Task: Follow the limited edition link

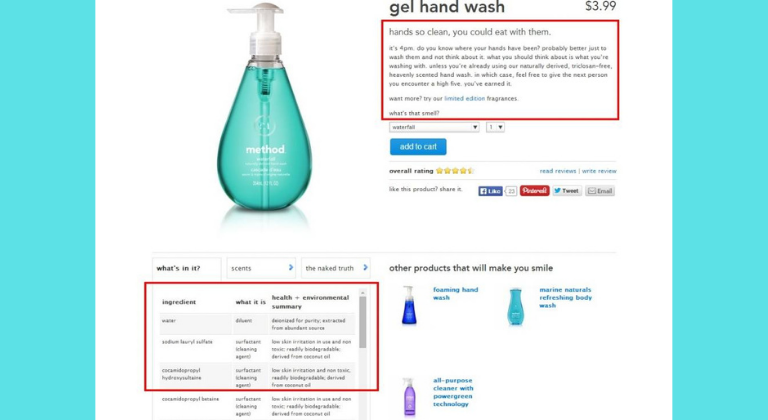Action: coord(464,99)
